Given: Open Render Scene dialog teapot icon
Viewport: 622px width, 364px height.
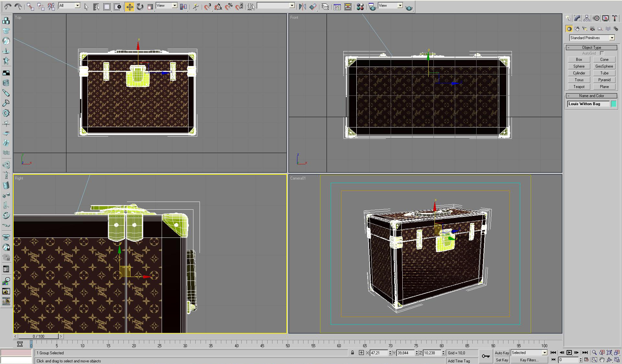Looking at the screenshot, I should [372, 6].
